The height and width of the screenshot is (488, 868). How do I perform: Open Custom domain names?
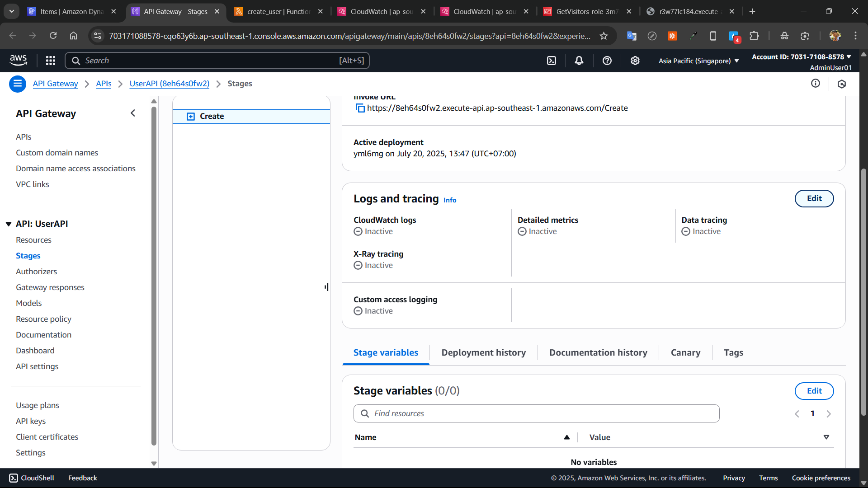coord(57,153)
